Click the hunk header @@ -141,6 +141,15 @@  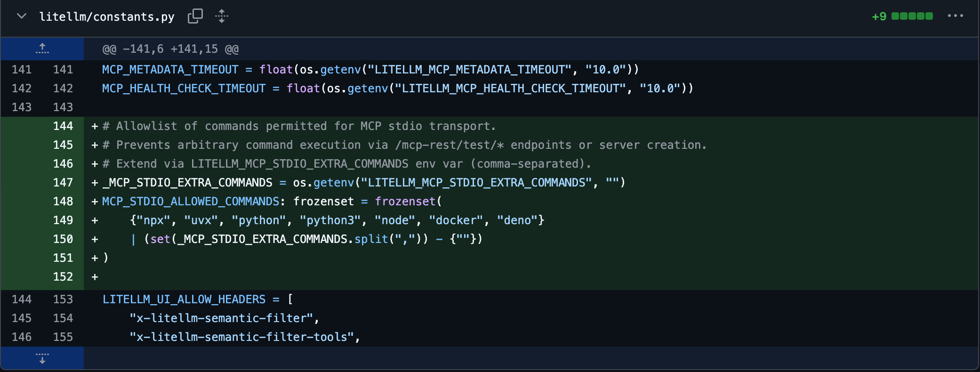[x=170, y=49]
